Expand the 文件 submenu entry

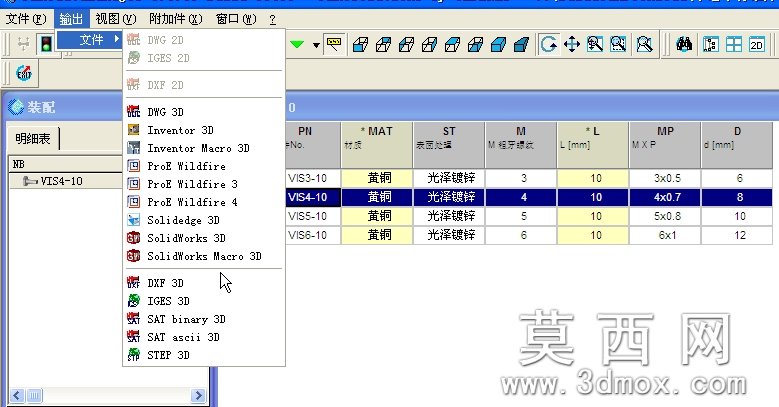coord(90,39)
